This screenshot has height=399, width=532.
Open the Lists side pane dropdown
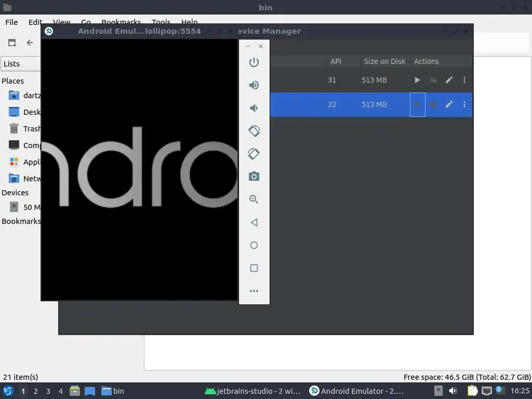21,64
